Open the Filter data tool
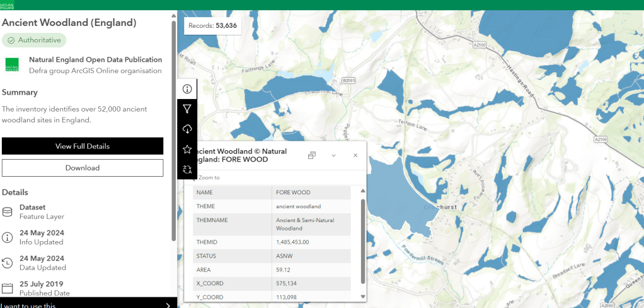644x308 pixels. 187,109
